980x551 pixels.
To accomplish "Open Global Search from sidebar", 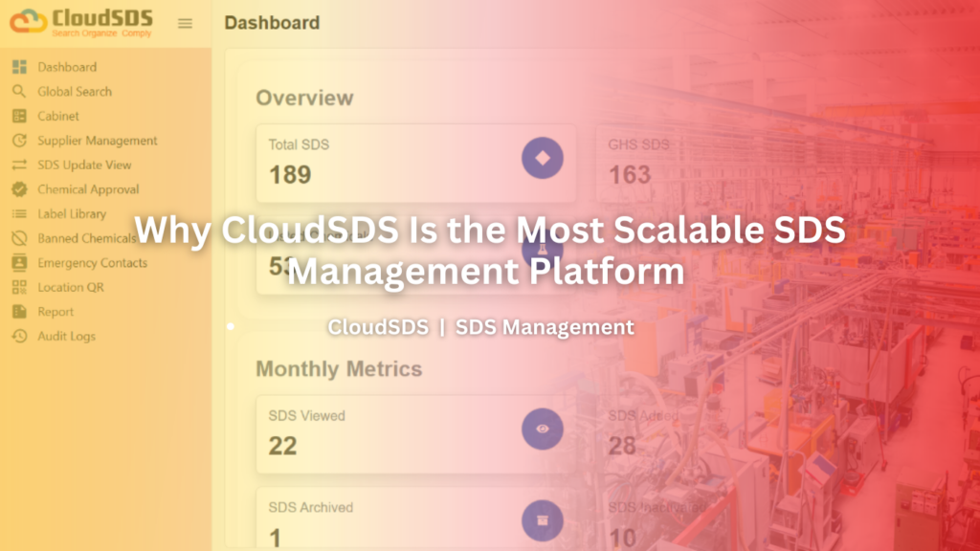I will [x=75, y=91].
